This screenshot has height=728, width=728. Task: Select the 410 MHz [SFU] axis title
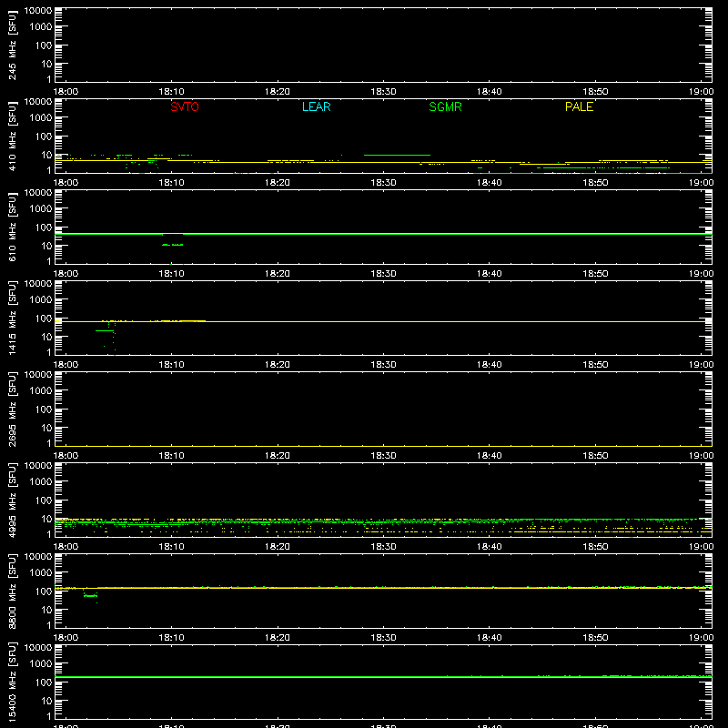coord(12,136)
